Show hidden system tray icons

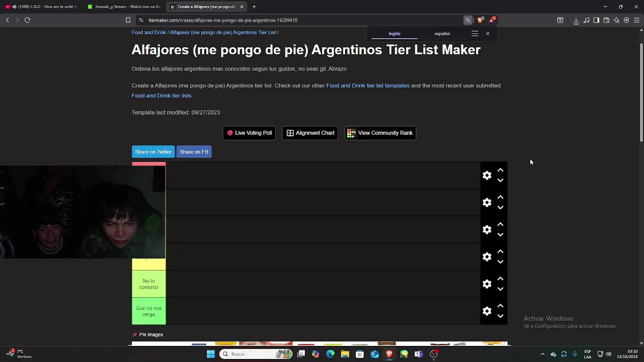point(542,354)
